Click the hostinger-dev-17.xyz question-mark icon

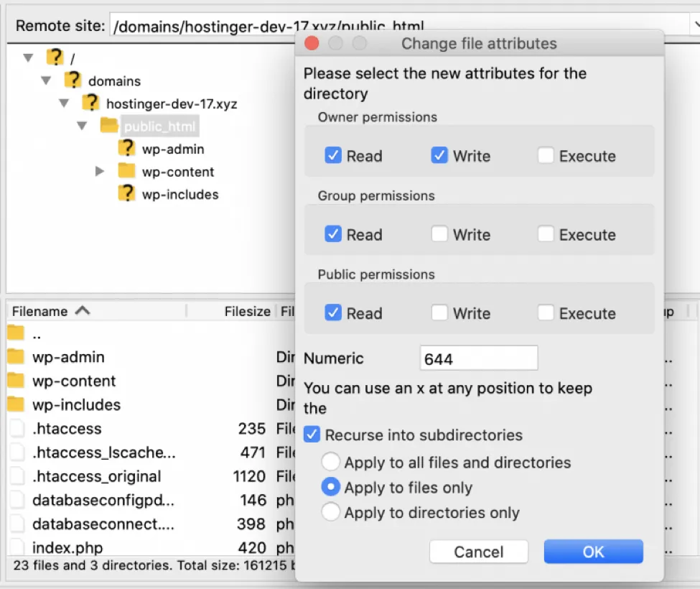[x=91, y=103]
